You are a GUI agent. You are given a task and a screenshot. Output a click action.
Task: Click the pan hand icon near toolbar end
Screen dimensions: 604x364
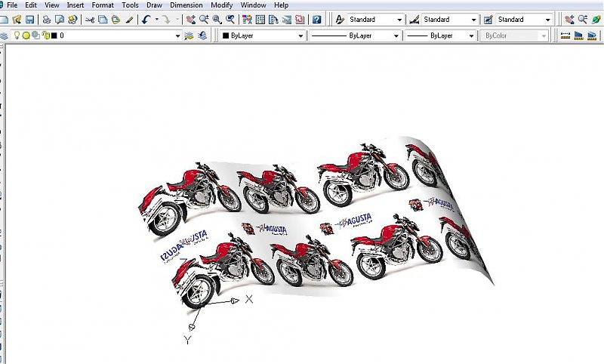(x=569, y=20)
